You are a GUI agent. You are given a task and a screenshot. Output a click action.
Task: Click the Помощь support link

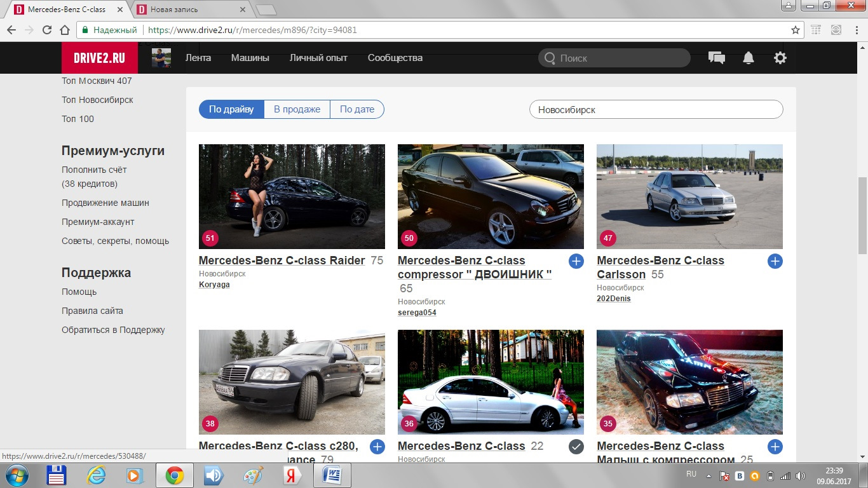tap(79, 292)
